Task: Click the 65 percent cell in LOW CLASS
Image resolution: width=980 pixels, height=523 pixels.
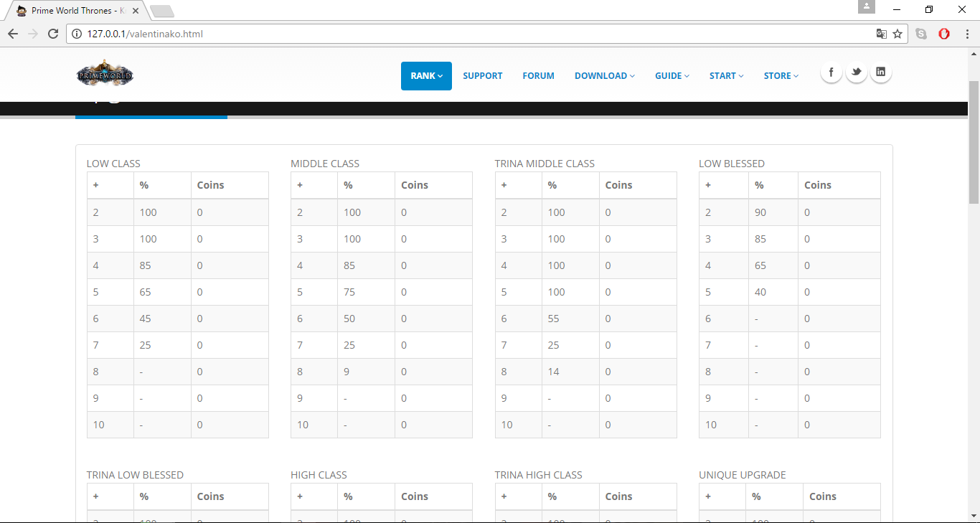Action: point(162,292)
